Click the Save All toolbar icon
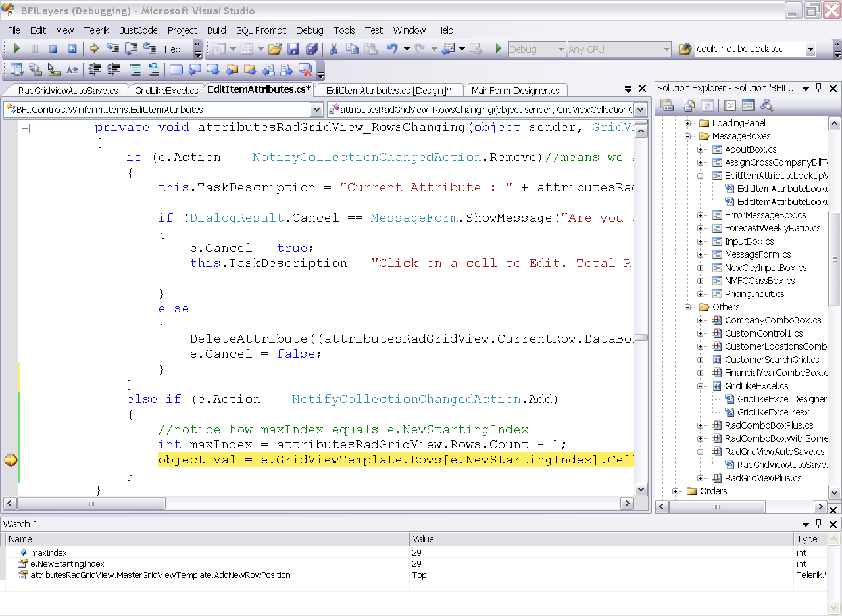Viewport: 842px width, 616px height. (x=311, y=49)
